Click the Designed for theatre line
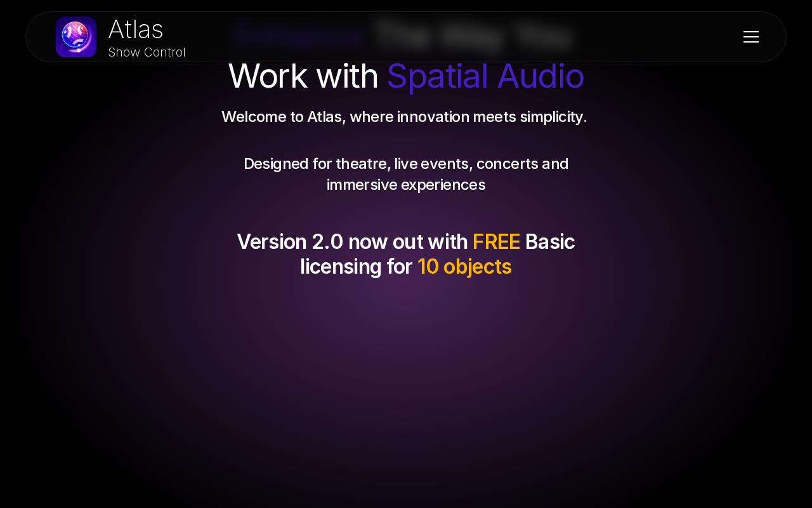Viewport: 812px width, 508px height. click(406, 164)
